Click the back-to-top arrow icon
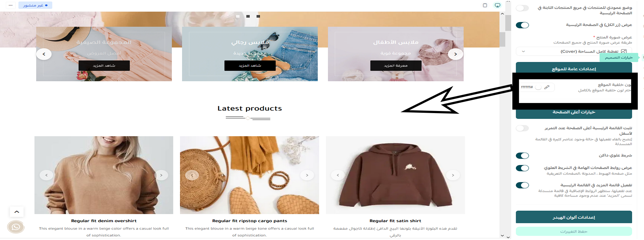644x240 pixels. tap(17, 212)
